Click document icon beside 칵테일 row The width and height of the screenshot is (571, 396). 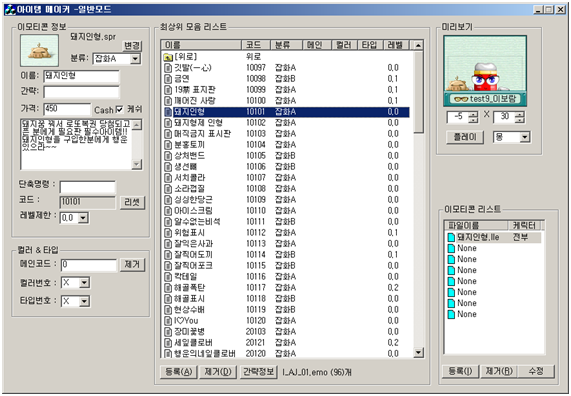pos(168,277)
